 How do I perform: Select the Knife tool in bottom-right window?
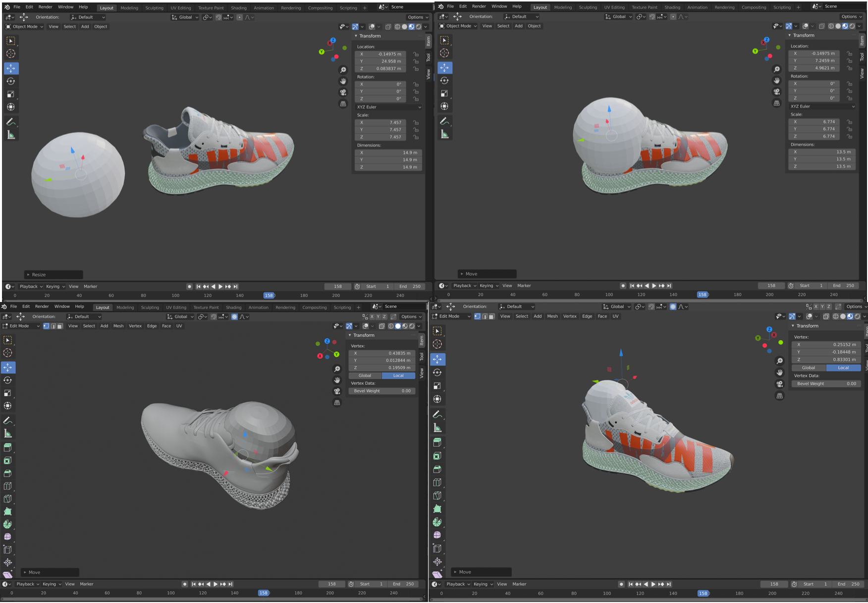pyautogui.click(x=437, y=496)
